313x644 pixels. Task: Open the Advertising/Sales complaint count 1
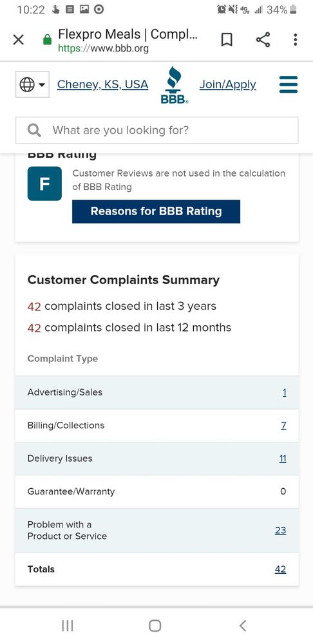coord(284,393)
